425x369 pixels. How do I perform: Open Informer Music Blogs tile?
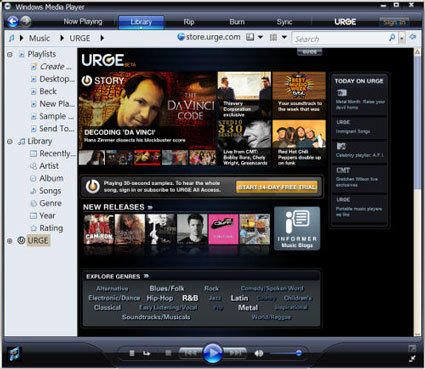point(297,228)
